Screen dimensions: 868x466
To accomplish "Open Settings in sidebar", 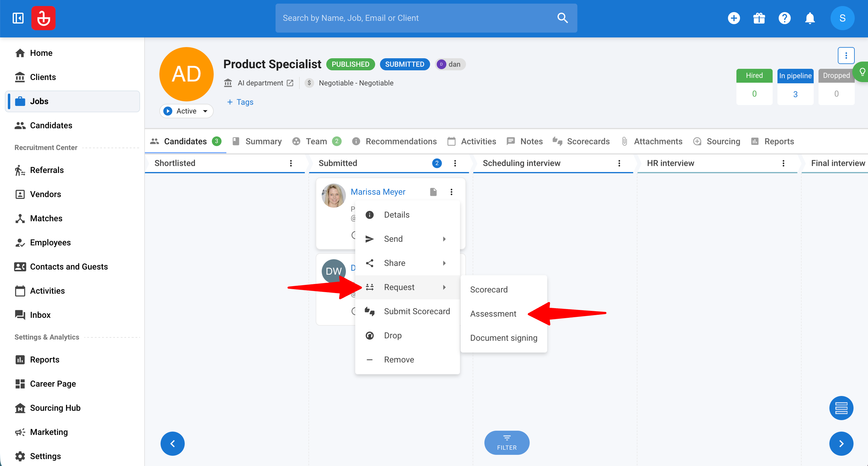I will (72, 456).
